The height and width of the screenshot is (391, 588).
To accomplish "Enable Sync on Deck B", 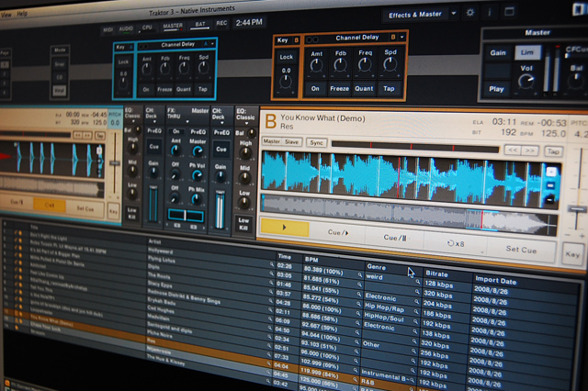I will point(316,143).
